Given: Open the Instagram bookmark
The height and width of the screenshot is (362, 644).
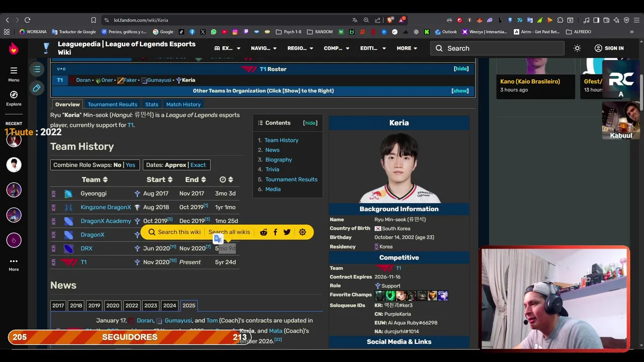Looking at the screenshot, I should (235, 32).
